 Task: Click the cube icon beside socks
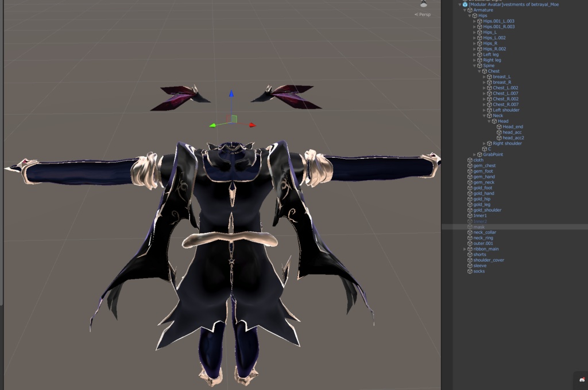pos(470,271)
